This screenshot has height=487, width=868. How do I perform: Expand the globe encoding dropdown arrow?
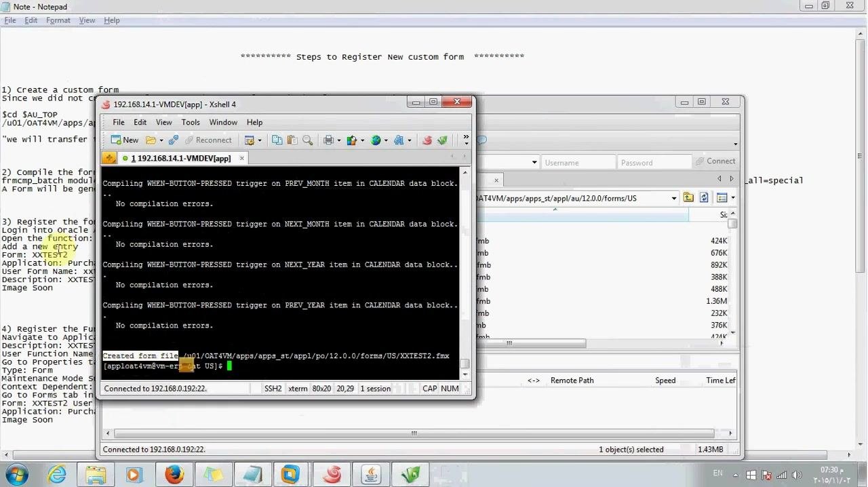point(386,140)
